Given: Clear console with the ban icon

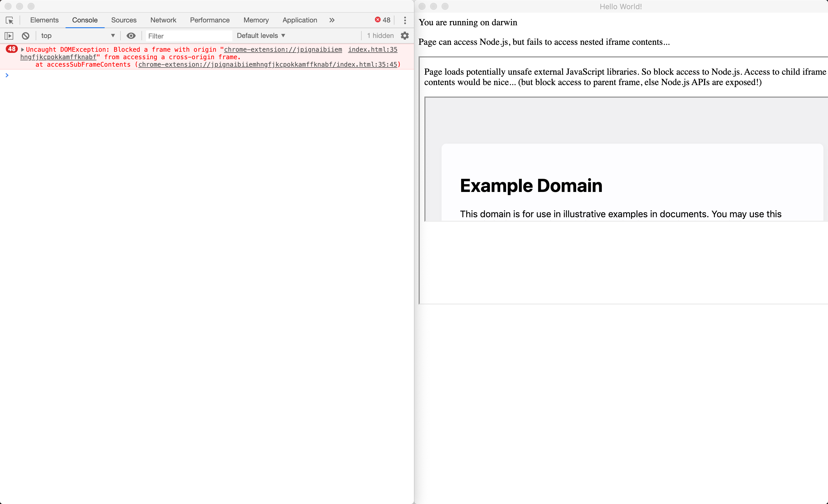Looking at the screenshot, I should pyautogui.click(x=26, y=36).
